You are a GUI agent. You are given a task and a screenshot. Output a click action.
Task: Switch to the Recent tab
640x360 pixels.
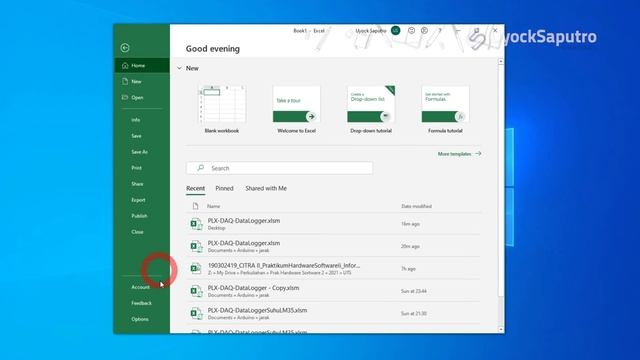pyautogui.click(x=196, y=188)
